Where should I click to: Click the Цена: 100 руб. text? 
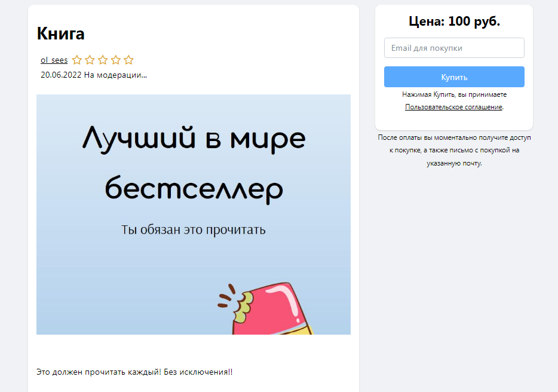[454, 22]
